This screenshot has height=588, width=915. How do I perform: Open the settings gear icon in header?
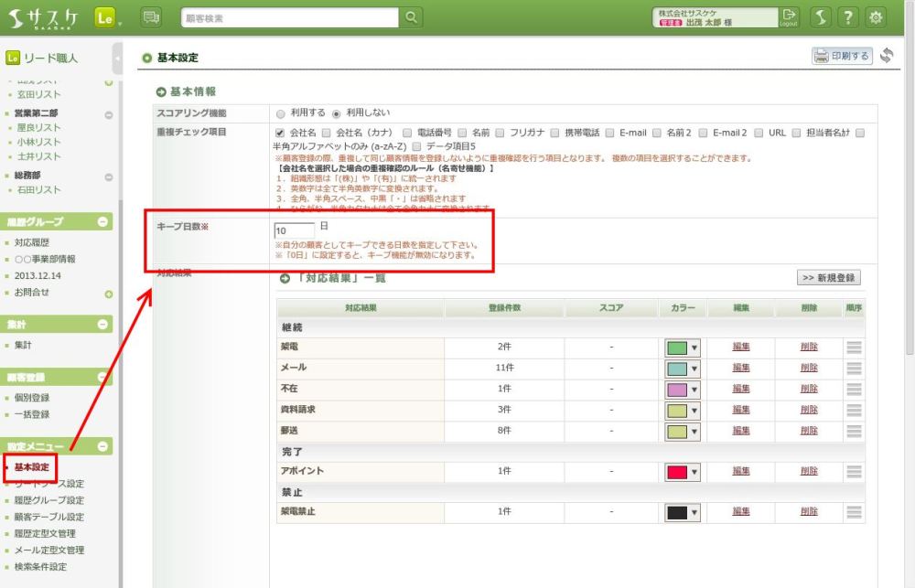click(x=877, y=17)
